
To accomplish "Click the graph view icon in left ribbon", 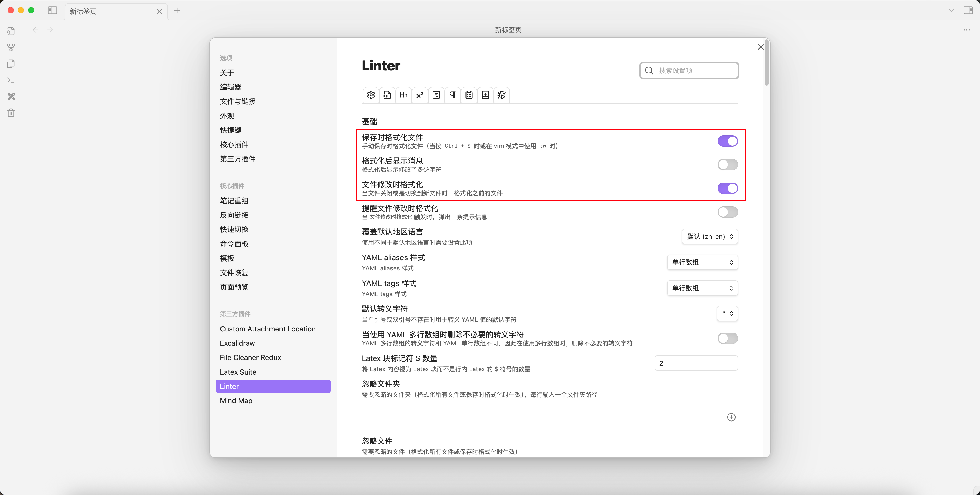I will 11,47.
